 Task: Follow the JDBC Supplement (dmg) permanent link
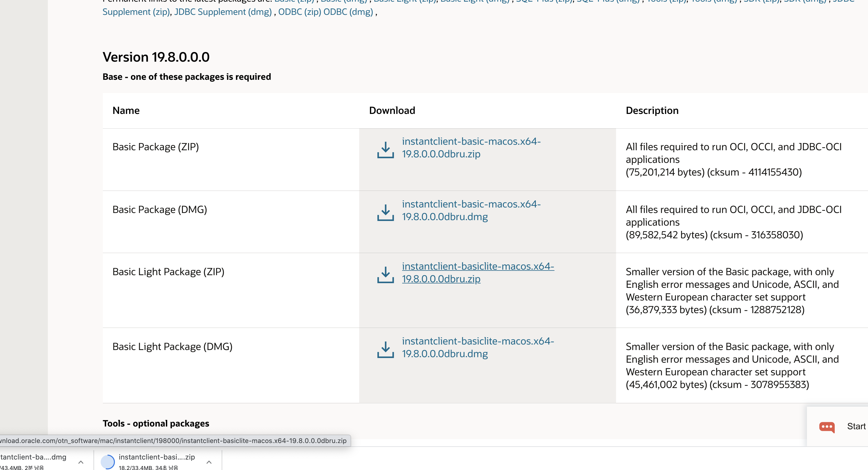point(223,12)
